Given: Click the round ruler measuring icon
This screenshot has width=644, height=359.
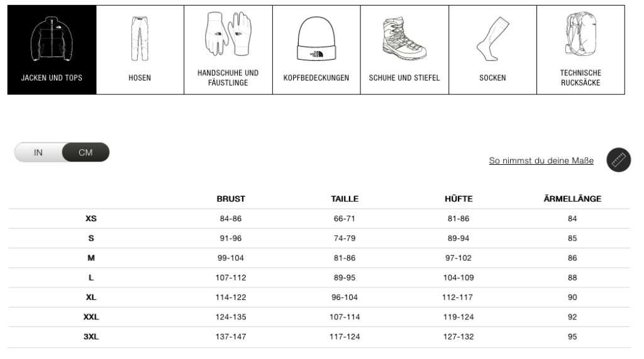Looking at the screenshot, I should pyautogui.click(x=619, y=160).
